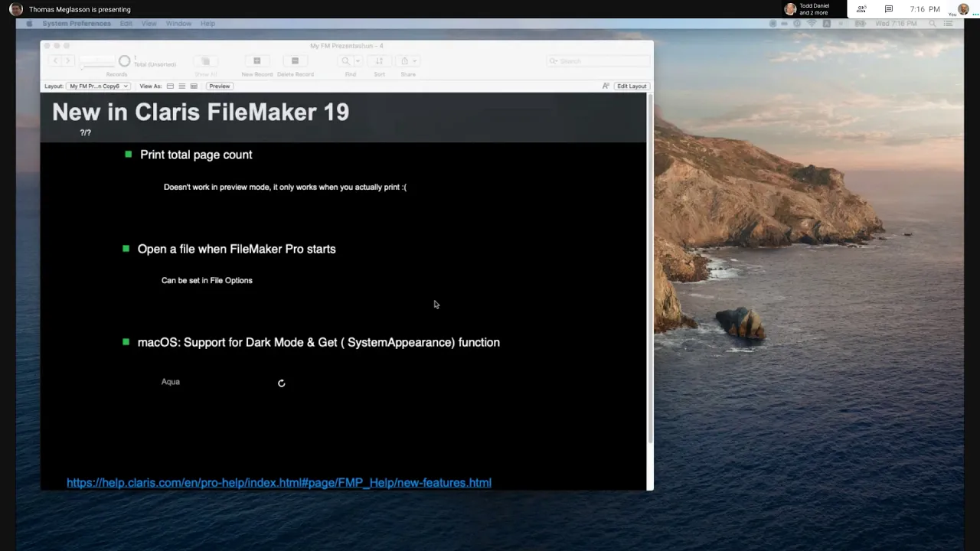
Task: Click "Doesn't work in preview mode" note
Action: 285,187
